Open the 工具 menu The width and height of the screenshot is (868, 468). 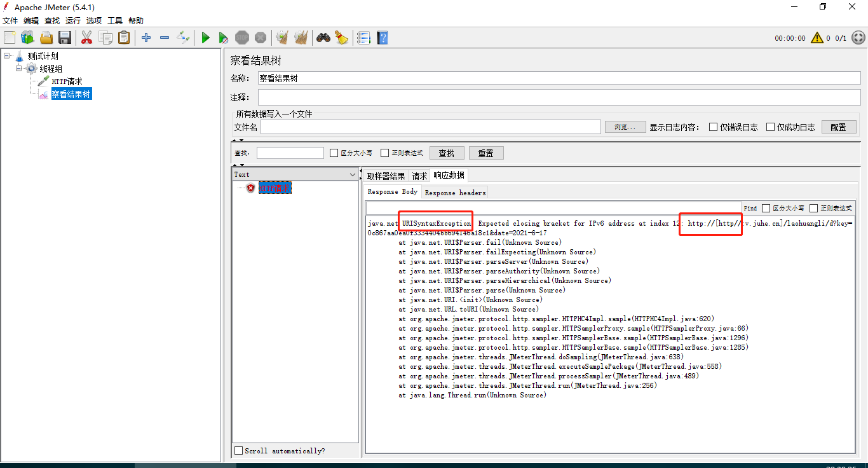click(115, 21)
